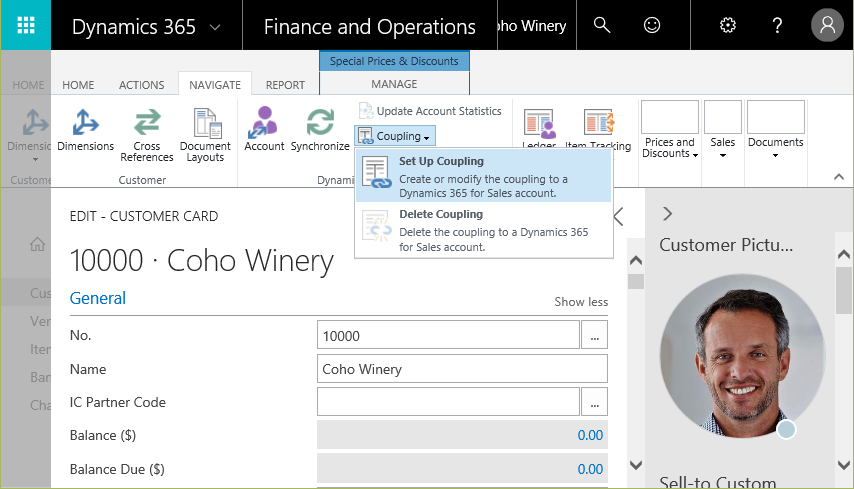This screenshot has width=854, height=489.
Task: Click the factbox scrollbar down arrow
Action: pos(844,465)
